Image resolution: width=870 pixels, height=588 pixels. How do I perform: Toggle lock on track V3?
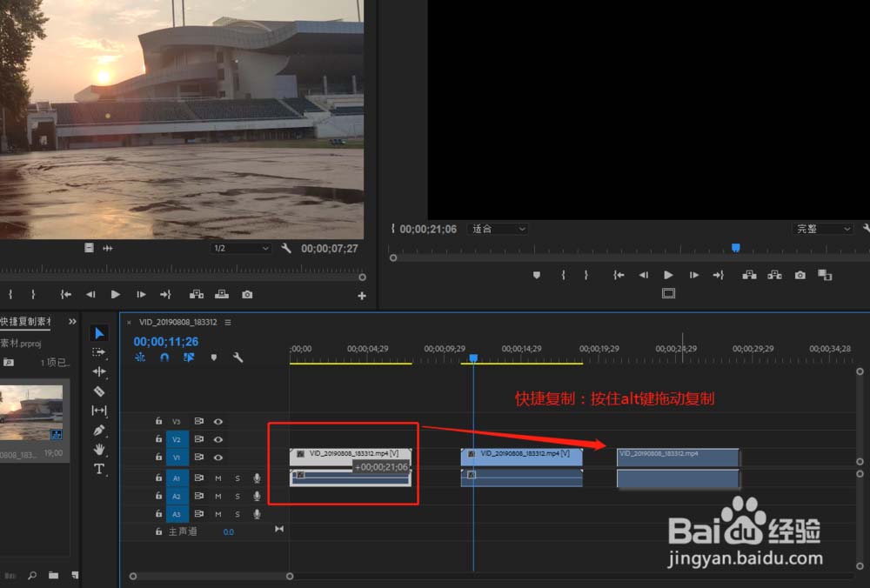click(158, 421)
